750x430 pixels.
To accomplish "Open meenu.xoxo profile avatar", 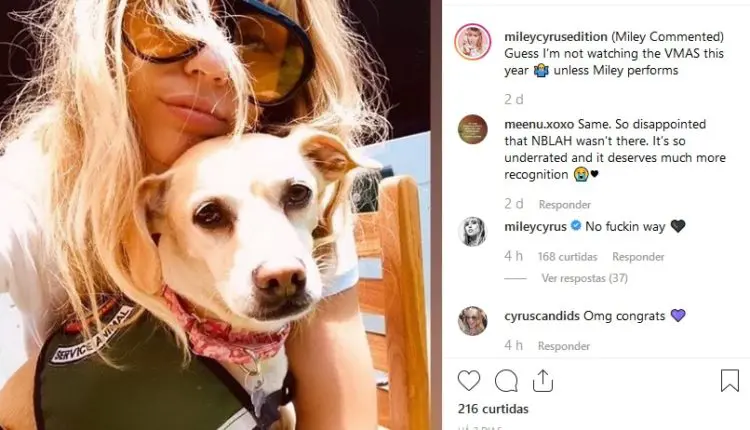I will [473, 129].
